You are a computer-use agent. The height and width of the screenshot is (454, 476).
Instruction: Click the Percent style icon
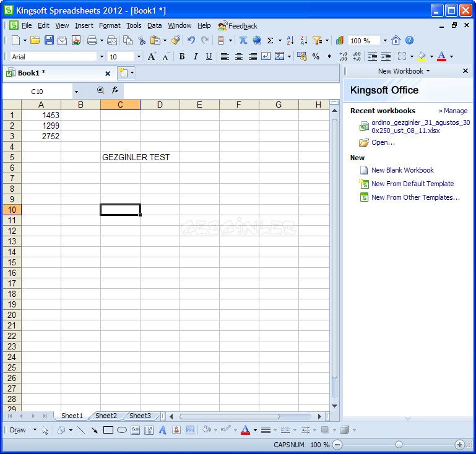coord(316,56)
